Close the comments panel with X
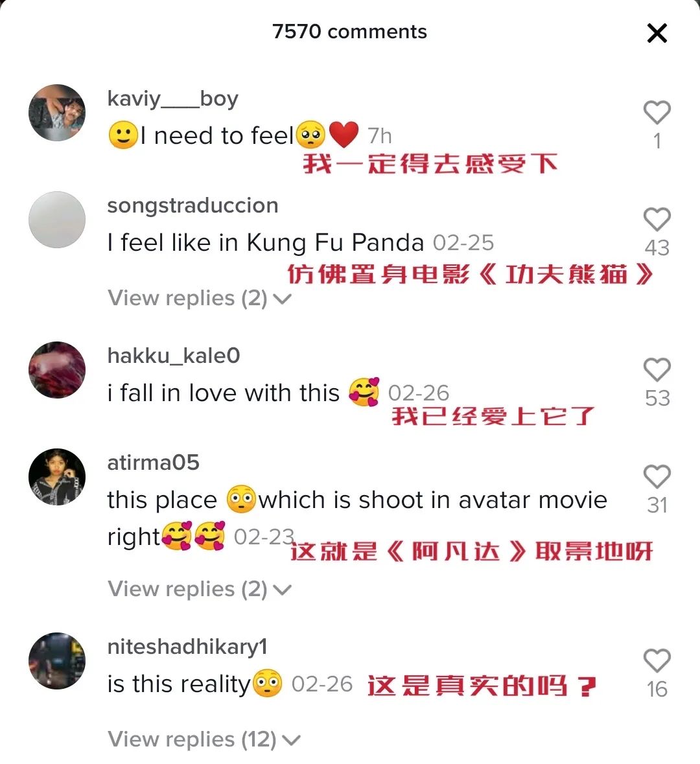The height and width of the screenshot is (764, 700). [657, 33]
